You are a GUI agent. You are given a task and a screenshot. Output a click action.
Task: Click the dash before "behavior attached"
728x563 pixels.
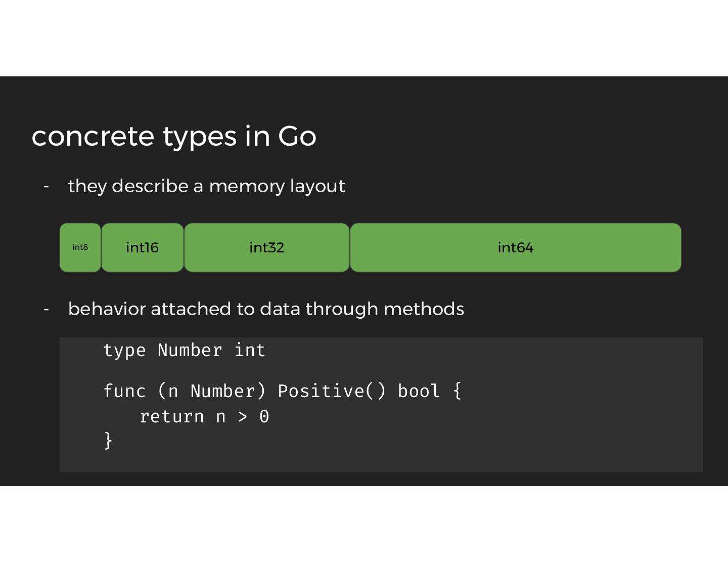point(47,309)
